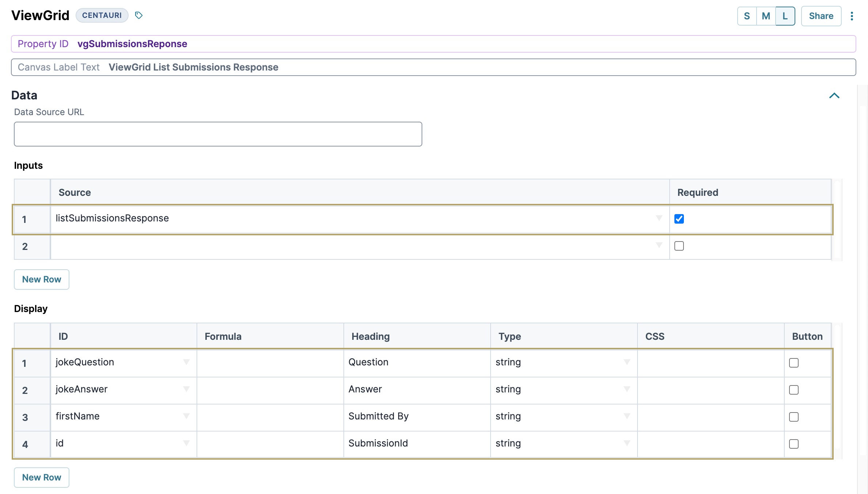Select the M size tab

point(766,16)
